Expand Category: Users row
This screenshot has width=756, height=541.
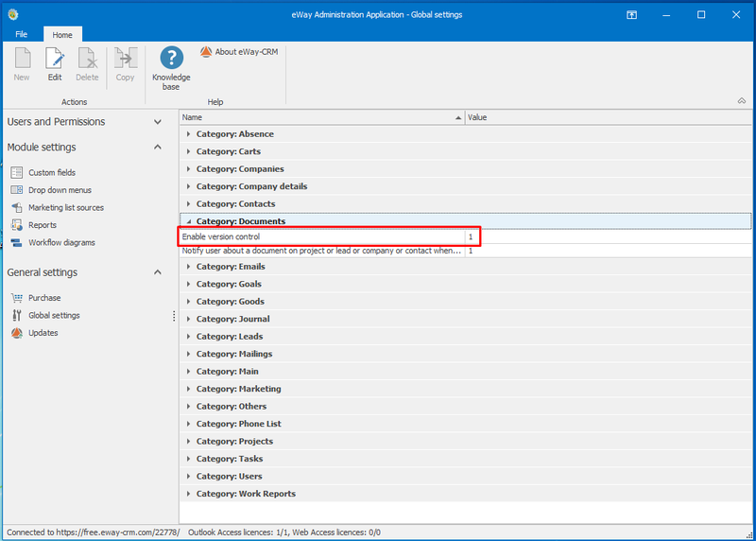point(188,477)
